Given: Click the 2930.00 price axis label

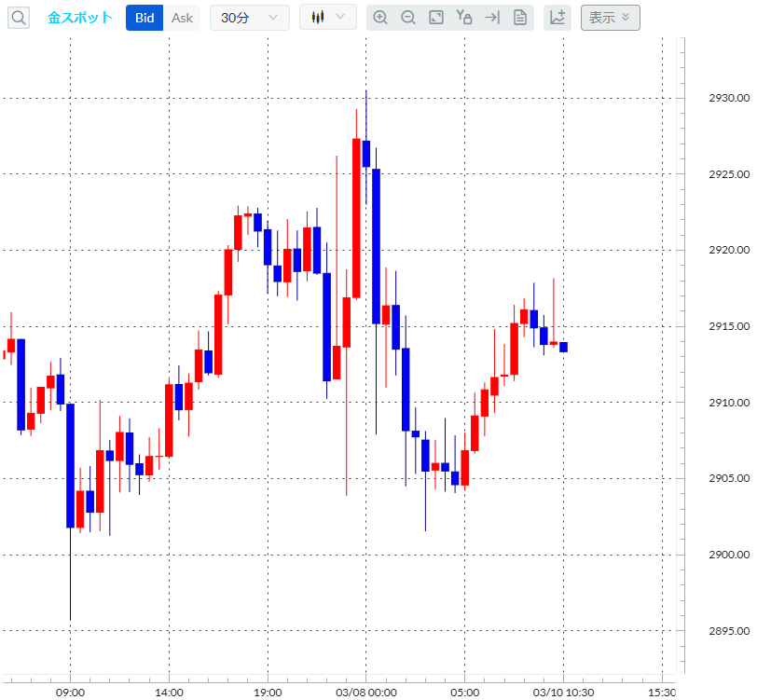Looking at the screenshot, I should [729, 98].
